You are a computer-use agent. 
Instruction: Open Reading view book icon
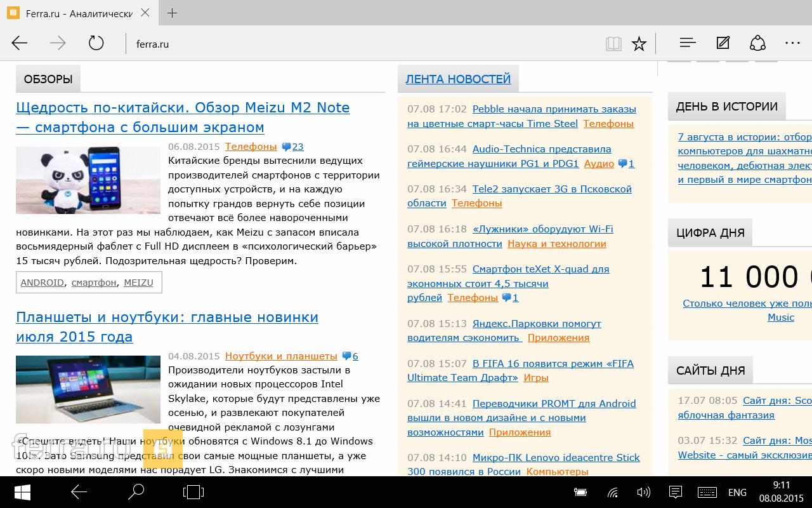[613, 43]
